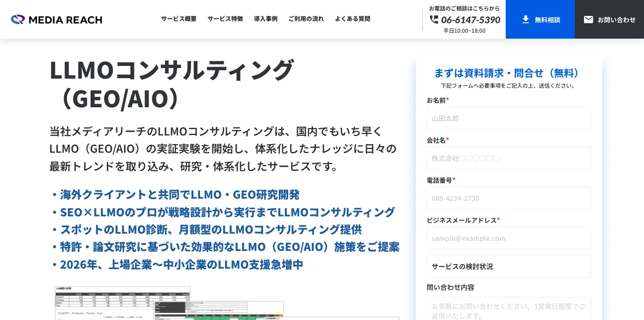Focus the 会社名 input field

click(x=509, y=158)
